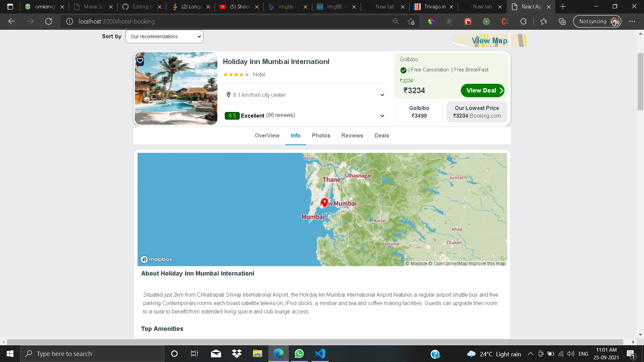Image resolution: width=644 pixels, height=362 pixels.
Task: Click the View Deal button
Action: [482, 90]
